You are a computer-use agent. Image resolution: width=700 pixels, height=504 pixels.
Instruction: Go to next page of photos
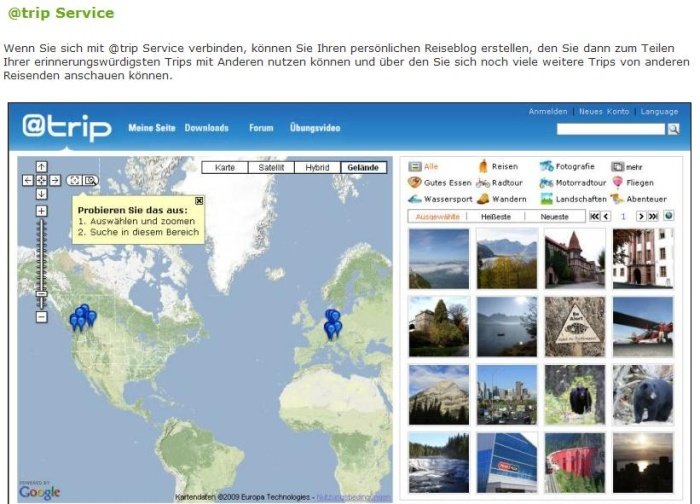641,217
